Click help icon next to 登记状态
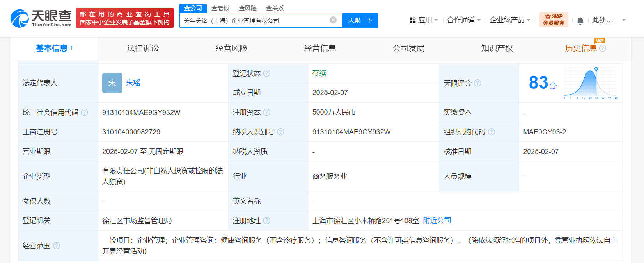Image resolution: width=644 pixels, height=263 pixels. 267,73
